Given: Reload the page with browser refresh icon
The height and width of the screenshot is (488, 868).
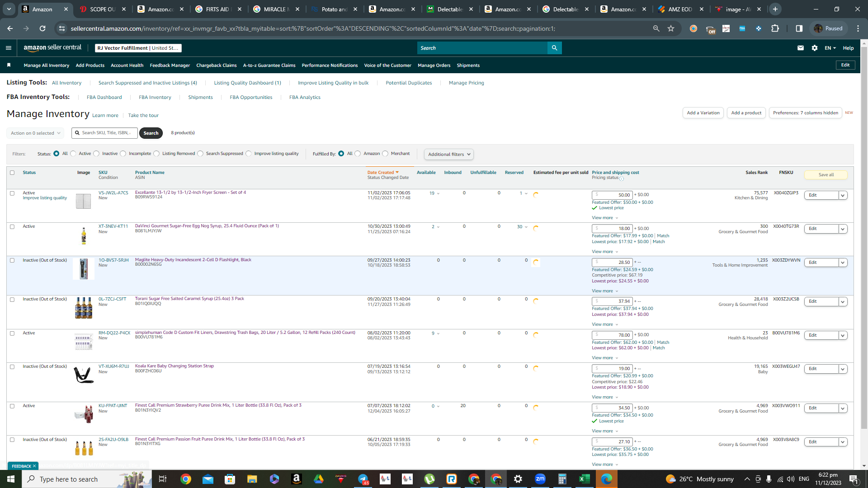Looking at the screenshot, I should pyautogui.click(x=42, y=28).
